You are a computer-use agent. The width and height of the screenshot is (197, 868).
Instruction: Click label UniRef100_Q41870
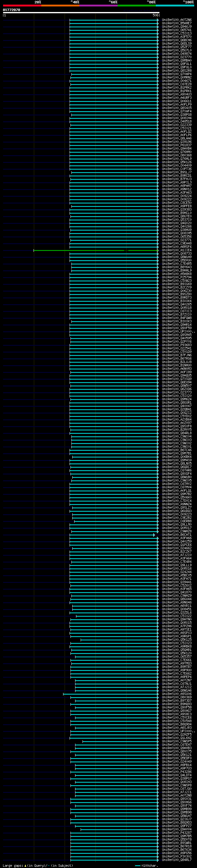[177, 592]
